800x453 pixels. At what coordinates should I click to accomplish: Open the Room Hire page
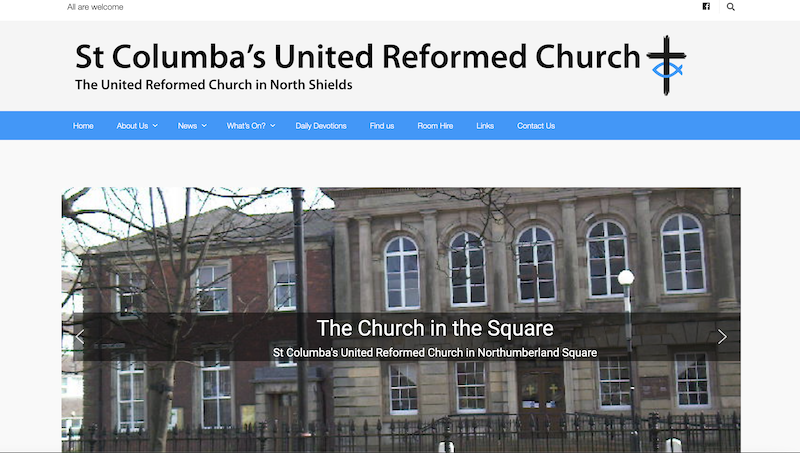click(x=435, y=126)
